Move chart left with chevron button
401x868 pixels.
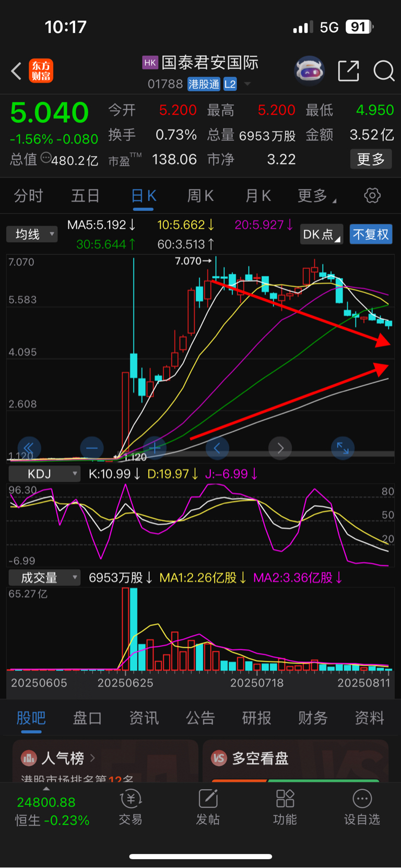point(217,448)
